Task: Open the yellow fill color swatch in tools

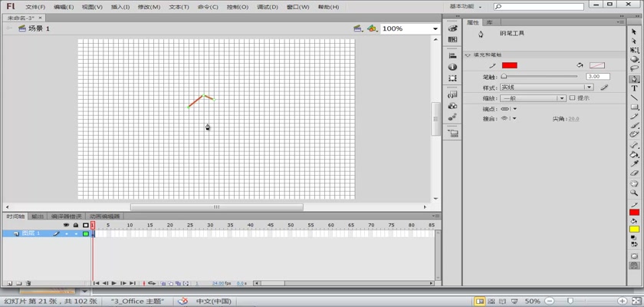Action: [634, 229]
